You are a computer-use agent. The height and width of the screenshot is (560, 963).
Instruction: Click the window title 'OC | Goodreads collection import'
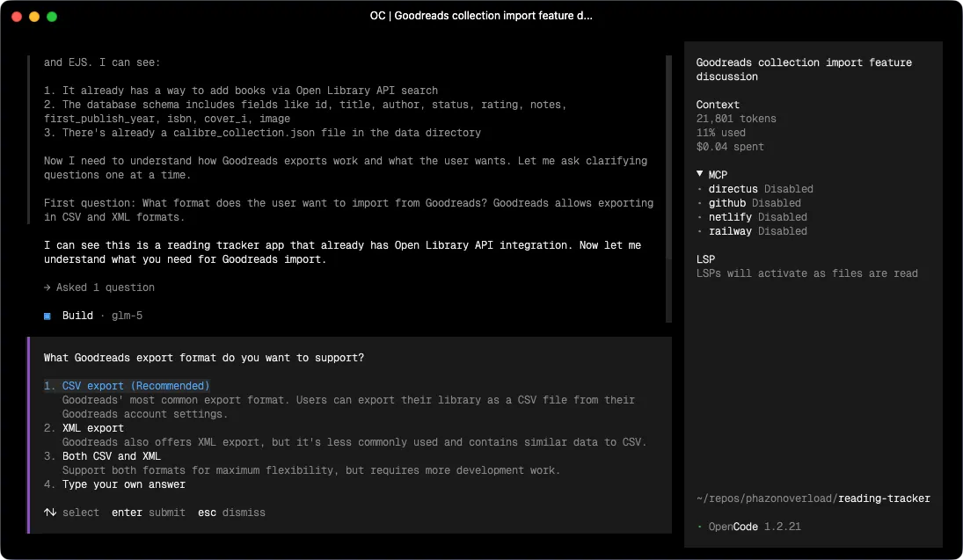pyautogui.click(x=481, y=15)
